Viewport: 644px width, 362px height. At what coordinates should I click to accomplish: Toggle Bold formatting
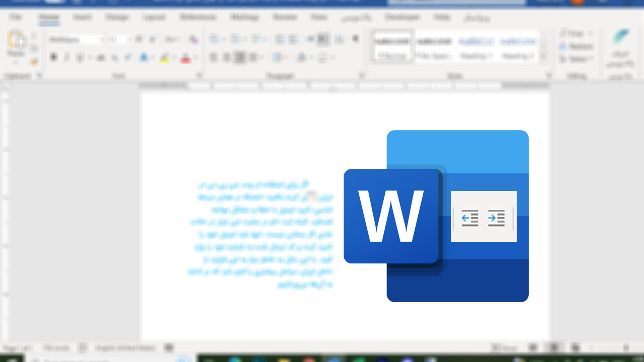click(53, 58)
